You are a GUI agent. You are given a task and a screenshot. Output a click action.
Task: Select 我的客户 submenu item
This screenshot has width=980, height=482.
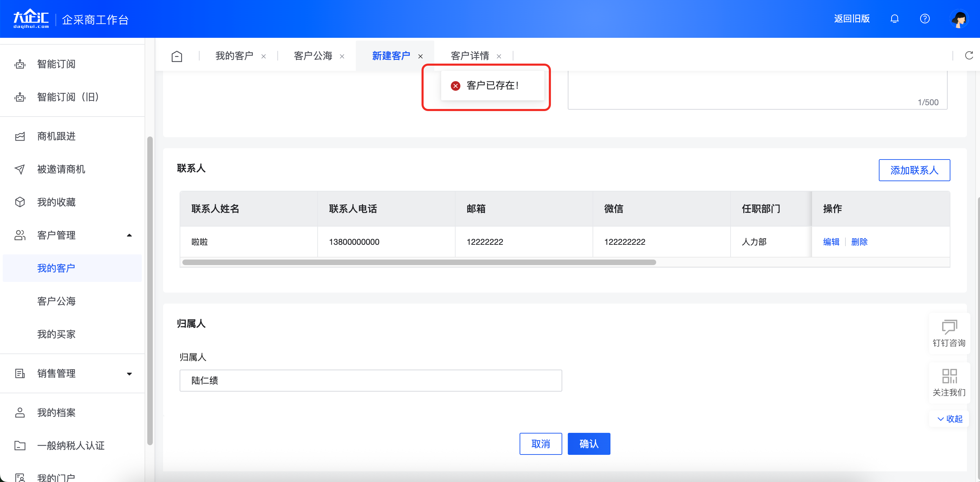[72, 268]
